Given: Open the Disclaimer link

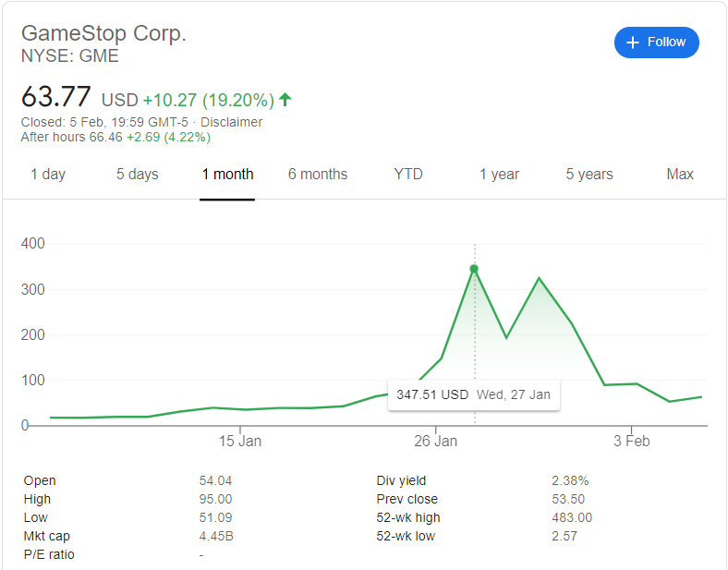Looking at the screenshot, I should click(231, 122).
